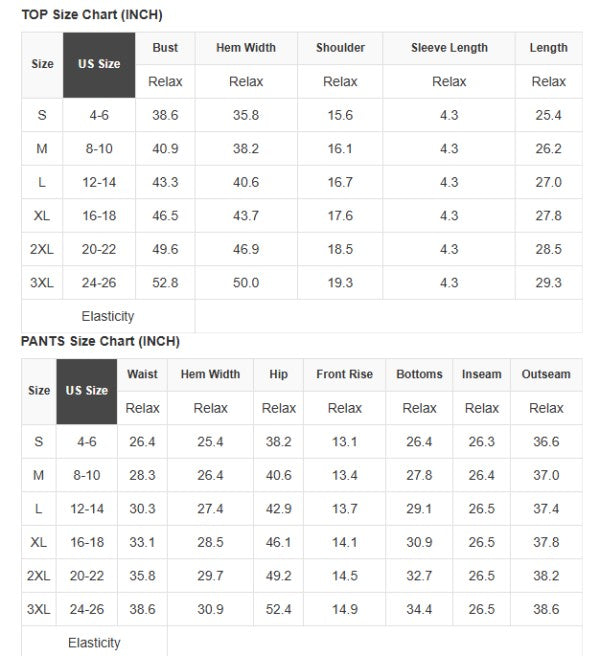Click the 3XL hip value 52.4
This screenshot has width=600, height=656.
point(278,609)
